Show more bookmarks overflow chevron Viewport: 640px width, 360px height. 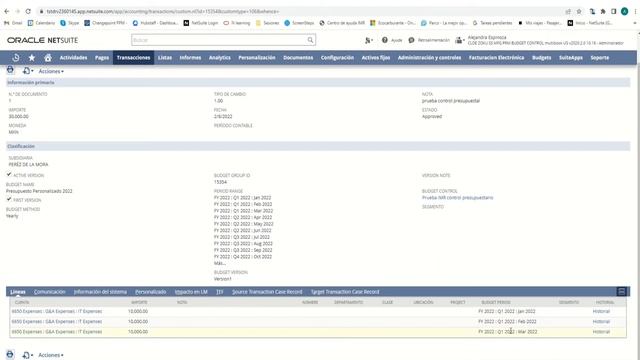tap(635, 23)
